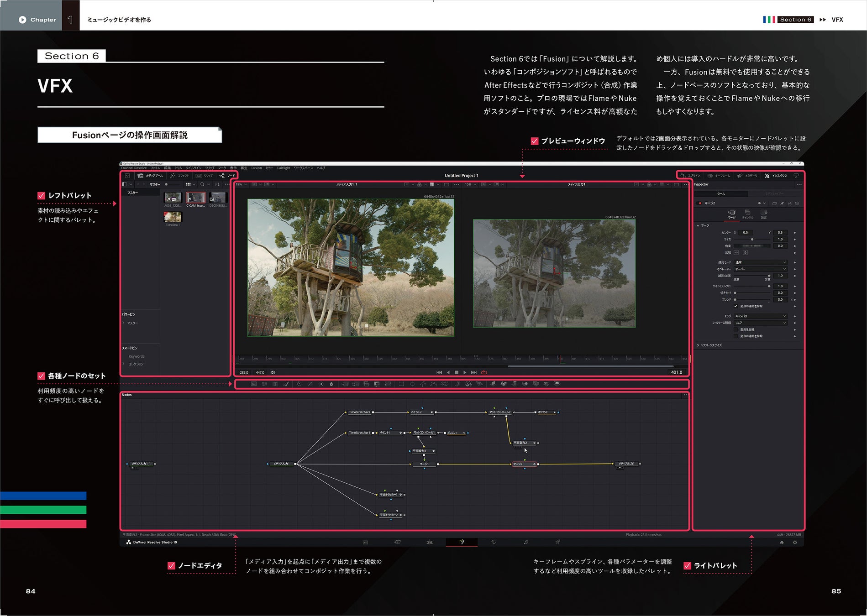Image resolution: width=867 pixels, height=616 pixels.
Task: Open the Media page icon
Action: (x=365, y=542)
